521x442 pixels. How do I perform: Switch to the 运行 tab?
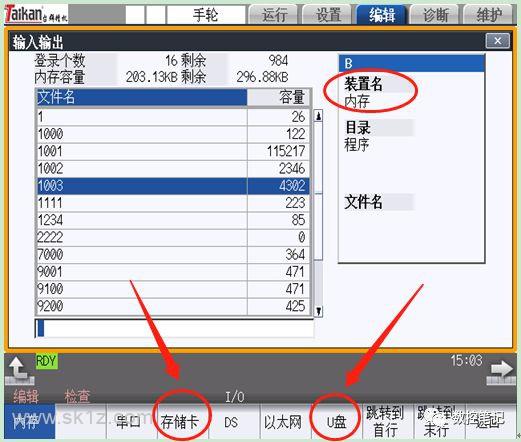(x=274, y=15)
